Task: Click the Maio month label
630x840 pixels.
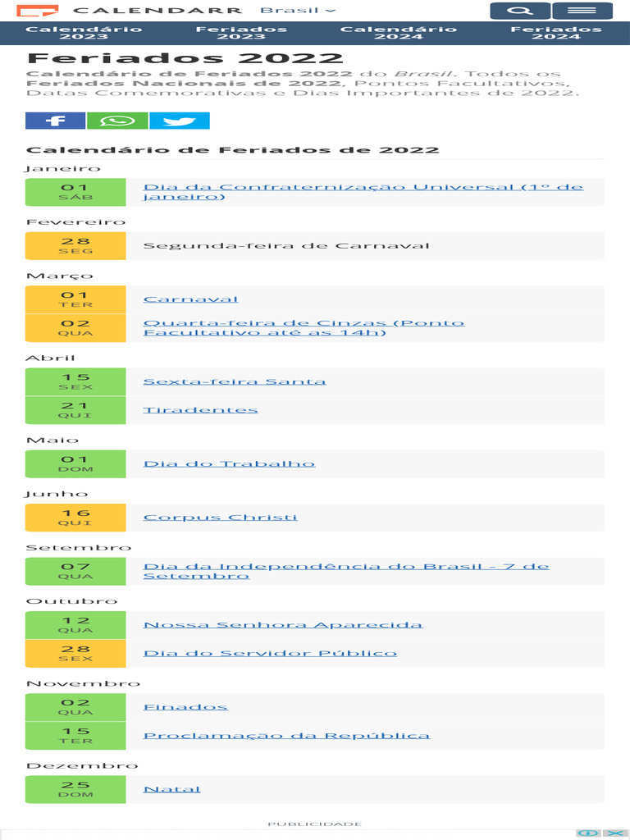Action: click(x=52, y=441)
